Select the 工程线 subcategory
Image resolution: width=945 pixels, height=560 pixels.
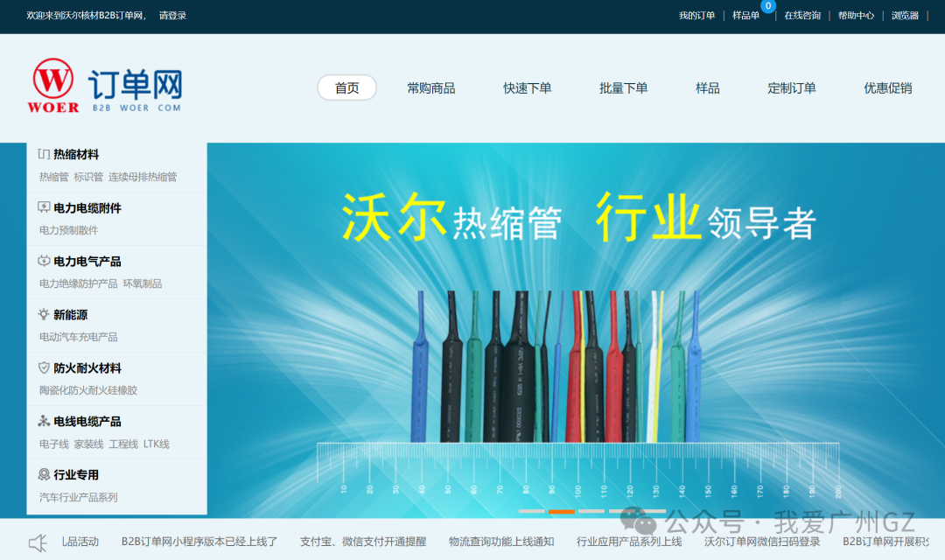point(123,444)
